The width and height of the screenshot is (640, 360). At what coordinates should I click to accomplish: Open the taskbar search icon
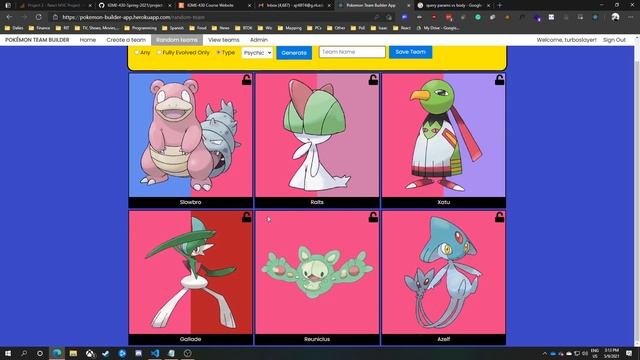pyautogui.click(x=24, y=353)
